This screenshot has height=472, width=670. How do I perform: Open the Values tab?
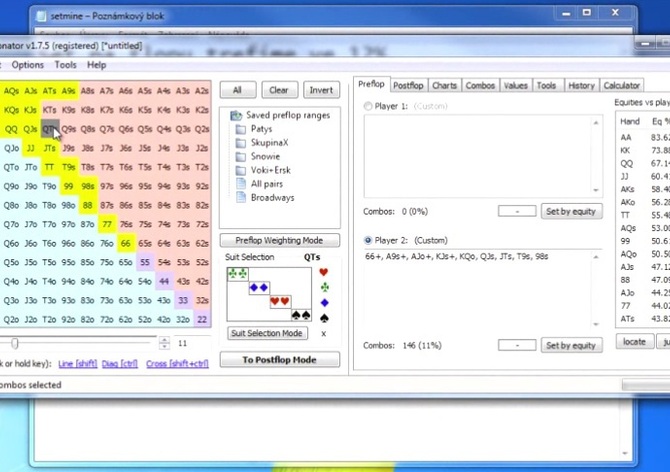(x=516, y=85)
